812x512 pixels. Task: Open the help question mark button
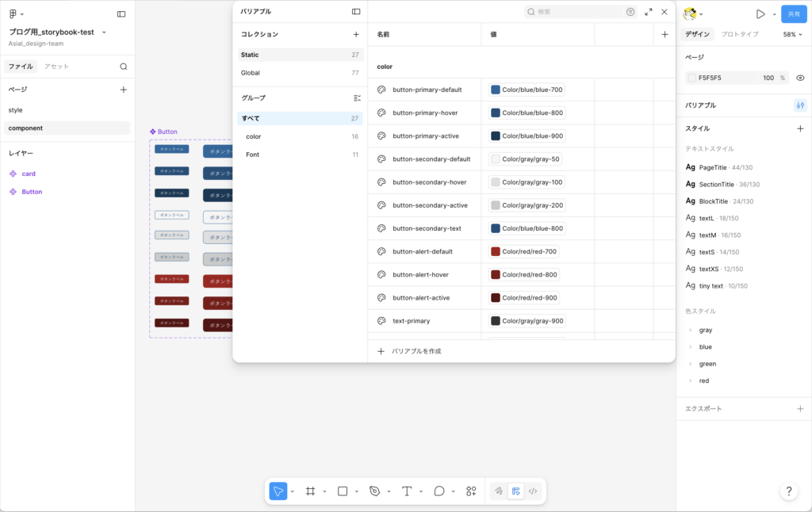(x=789, y=491)
